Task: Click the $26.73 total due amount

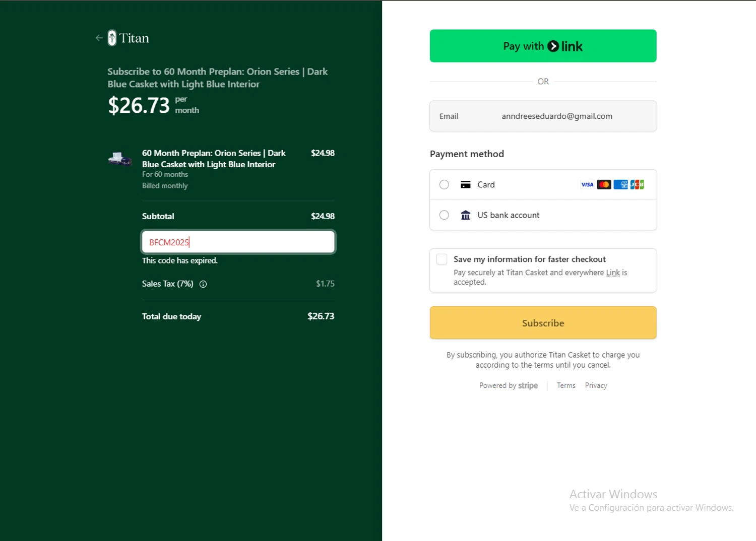Action: pyautogui.click(x=321, y=316)
